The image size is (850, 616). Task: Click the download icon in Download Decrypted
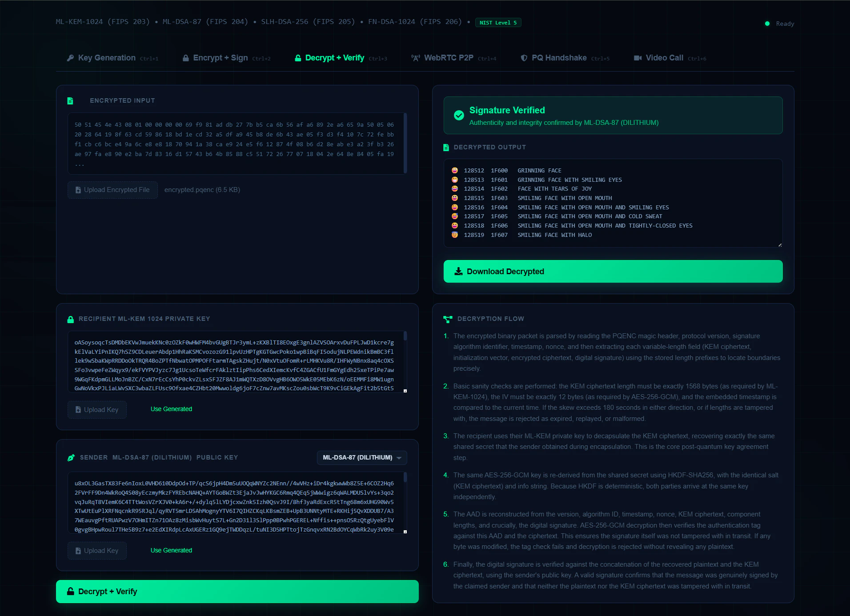458,271
